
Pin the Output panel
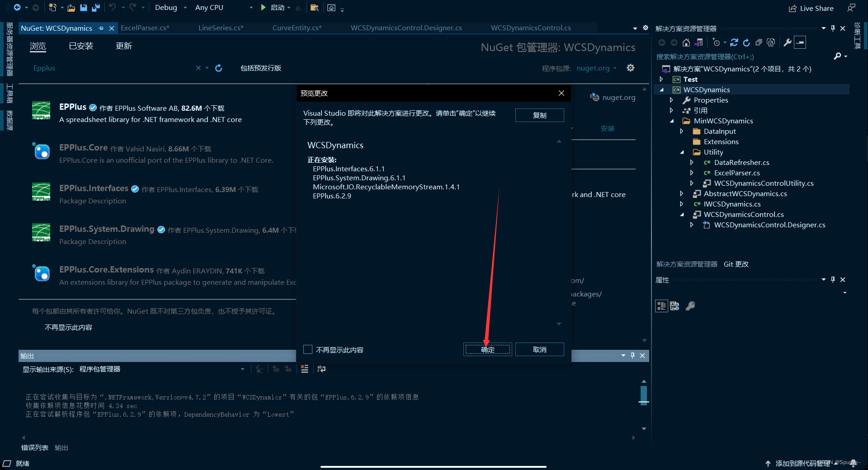click(632, 356)
